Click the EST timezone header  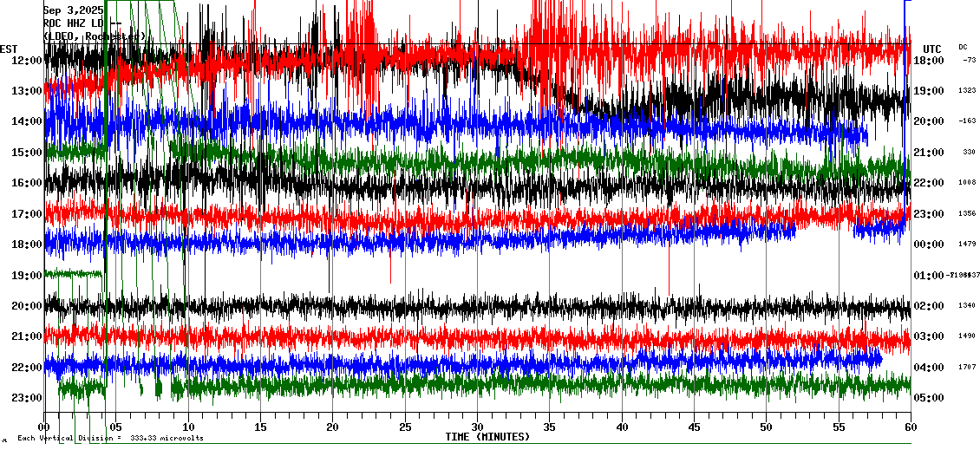pos(9,49)
